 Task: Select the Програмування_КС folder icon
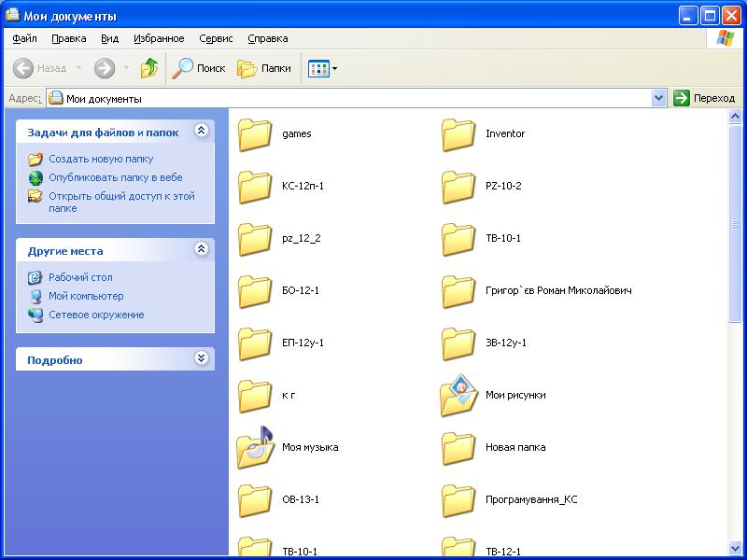[x=458, y=500]
